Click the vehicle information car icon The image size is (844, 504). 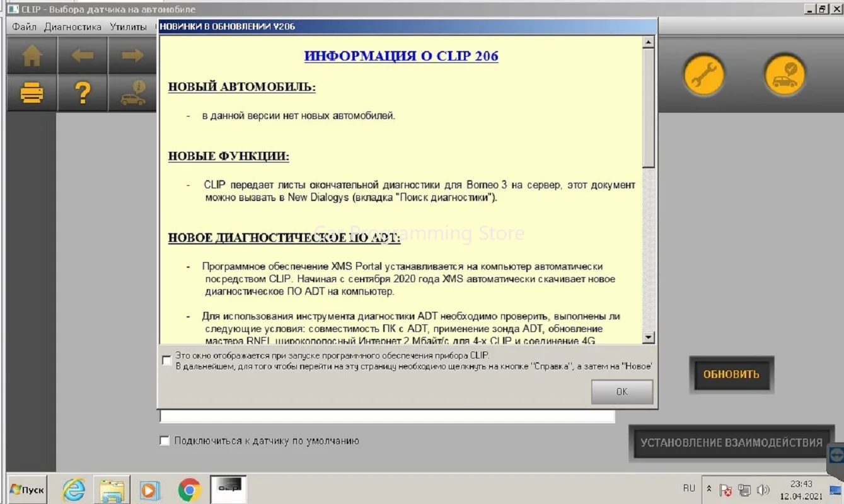pos(132,93)
